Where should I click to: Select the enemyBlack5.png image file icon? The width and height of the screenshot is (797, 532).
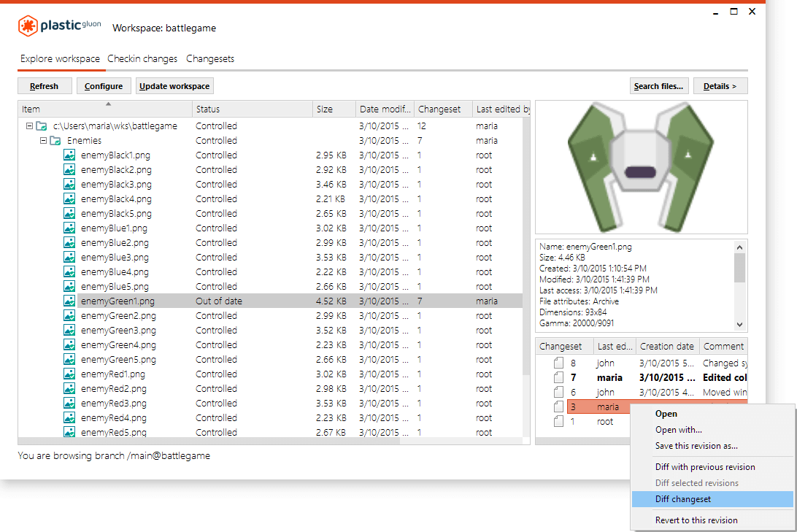tap(69, 213)
